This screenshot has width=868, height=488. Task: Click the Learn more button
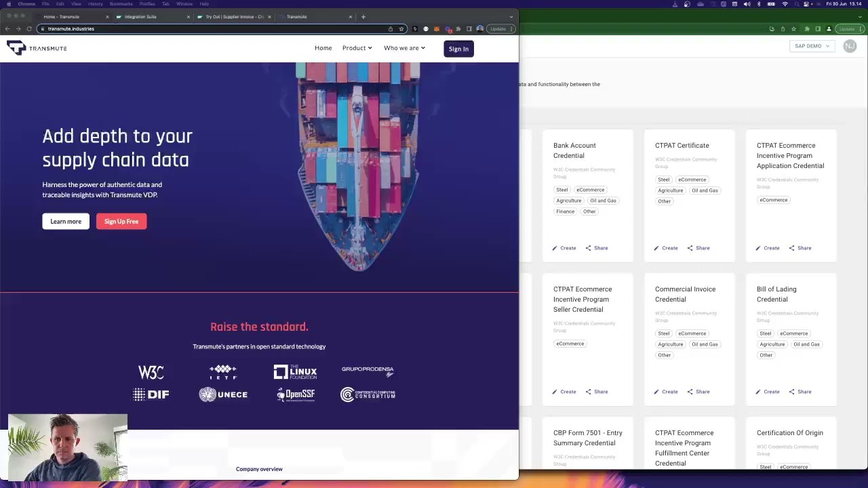(x=66, y=222)
